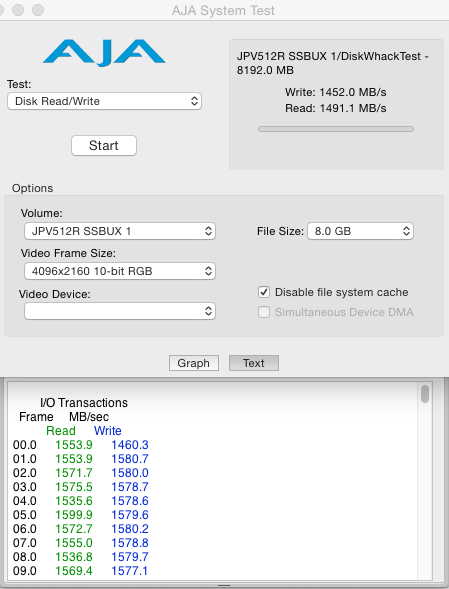449x589 pixels.
Task: Click the I/O Transactions heading
Action: tap(84, 403)
